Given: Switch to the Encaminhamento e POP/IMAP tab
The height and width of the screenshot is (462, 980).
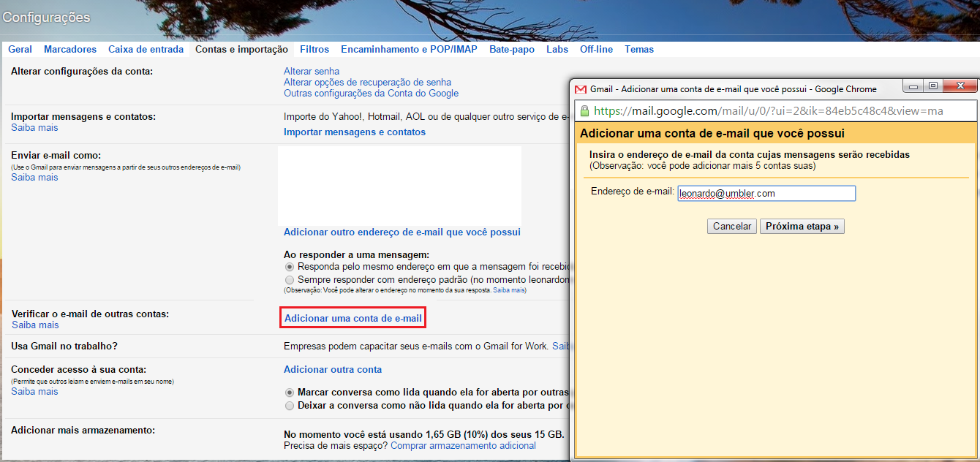Looking at the screenshot, I should (408, 49).
